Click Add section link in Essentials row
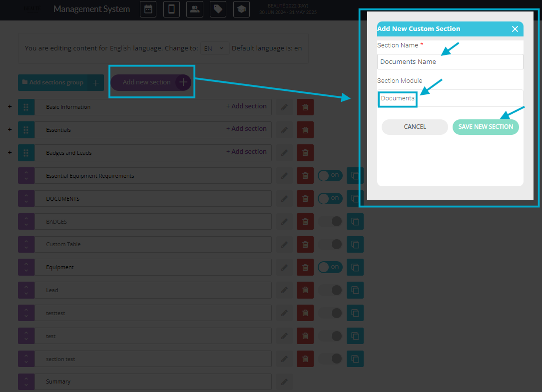The height and width of the screenshot is (392, 542). point(246,129)
